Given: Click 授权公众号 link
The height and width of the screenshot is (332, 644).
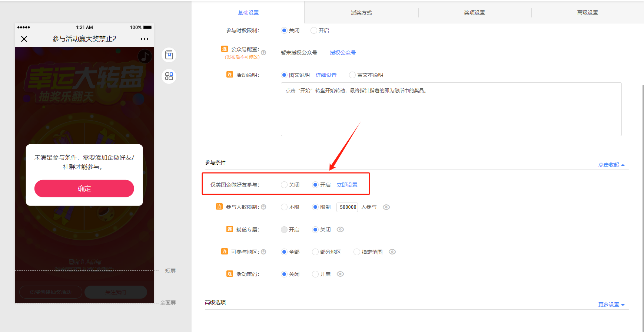Looking at the screenshot, I should pos(343,53).
